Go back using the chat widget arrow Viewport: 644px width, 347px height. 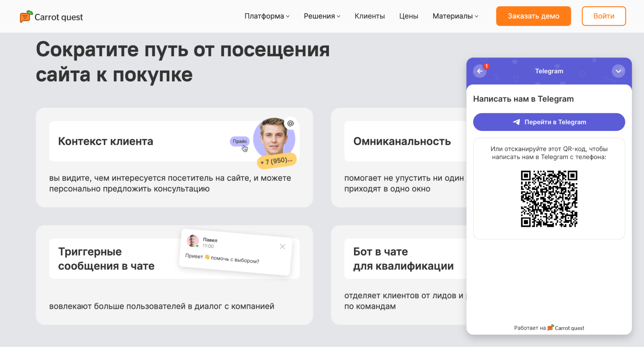click(x=480, y=71)
